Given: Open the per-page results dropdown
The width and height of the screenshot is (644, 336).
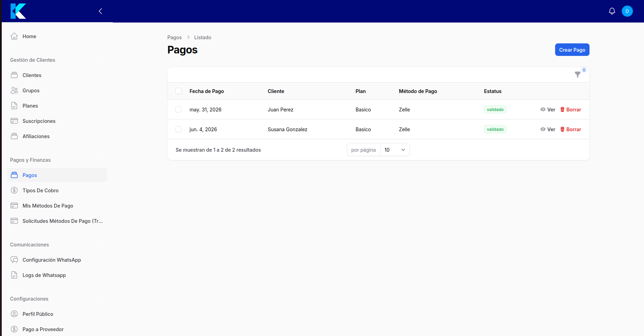Looking at the screenshot, I should [x=395, y=150].
